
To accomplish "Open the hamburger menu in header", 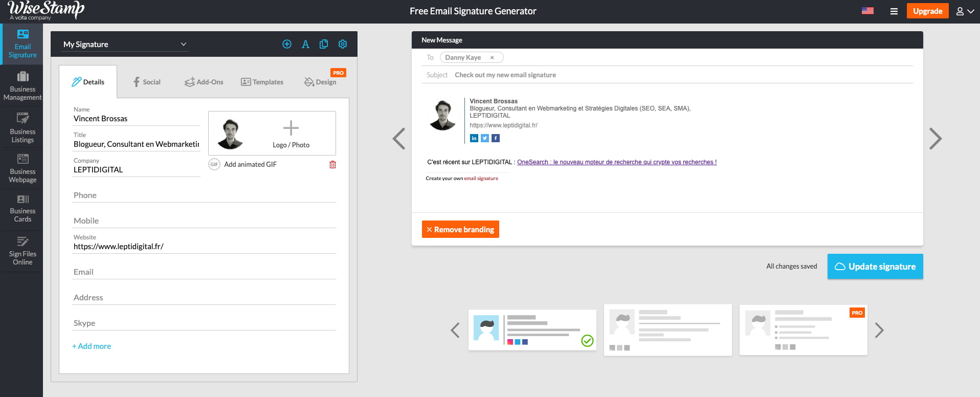I will (894, 11).
